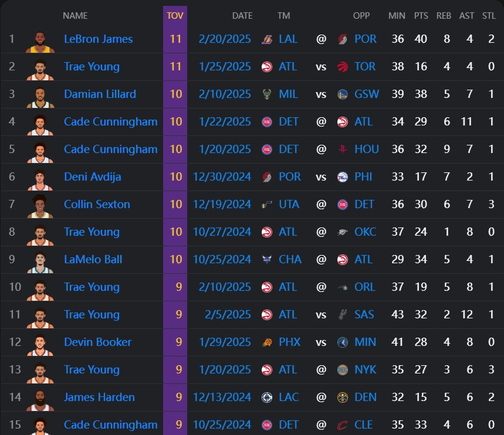
Task: Open Damian Lillard's player page link
Action: tap(100, 94)
